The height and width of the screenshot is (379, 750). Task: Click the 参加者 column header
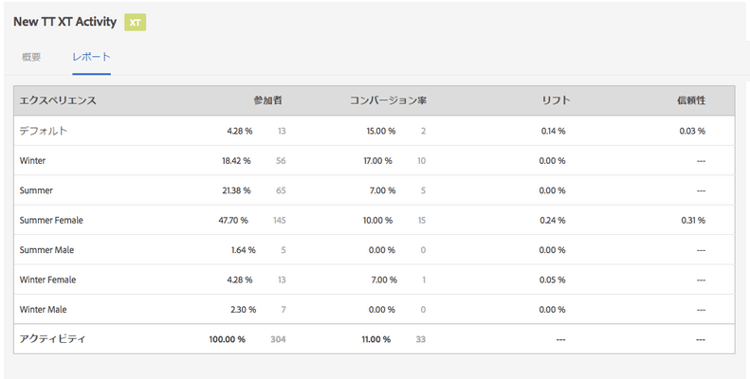268,100
